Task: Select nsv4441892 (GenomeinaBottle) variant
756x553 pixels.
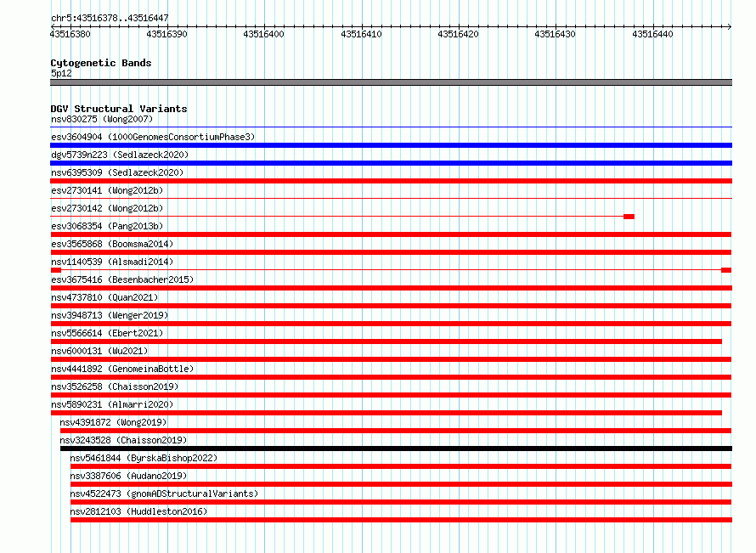Action: pos(122,369)
